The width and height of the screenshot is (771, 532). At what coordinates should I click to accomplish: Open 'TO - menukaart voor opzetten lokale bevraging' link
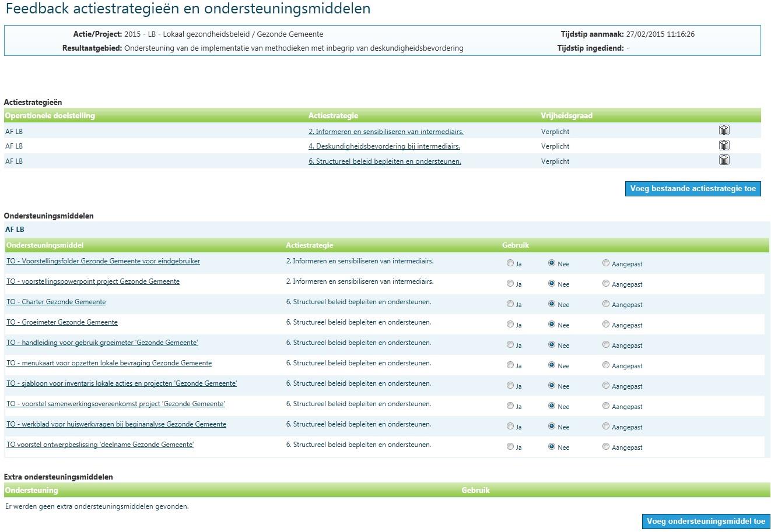109,363
